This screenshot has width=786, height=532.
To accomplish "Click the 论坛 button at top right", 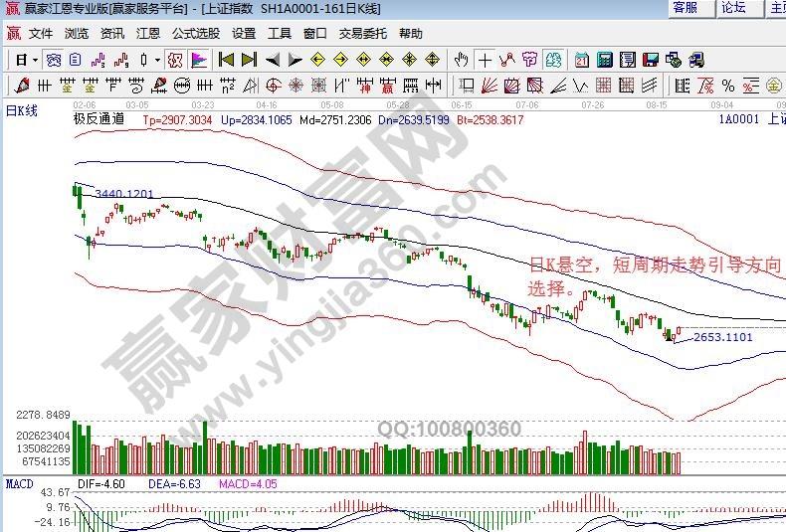I will pos(734,8).
